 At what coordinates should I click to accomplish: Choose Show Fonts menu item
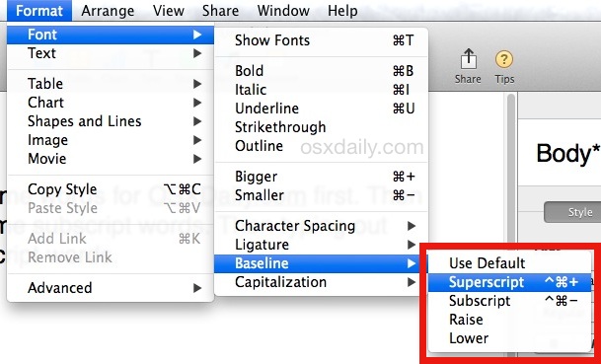pyautogui.click(x=321, y=40)
